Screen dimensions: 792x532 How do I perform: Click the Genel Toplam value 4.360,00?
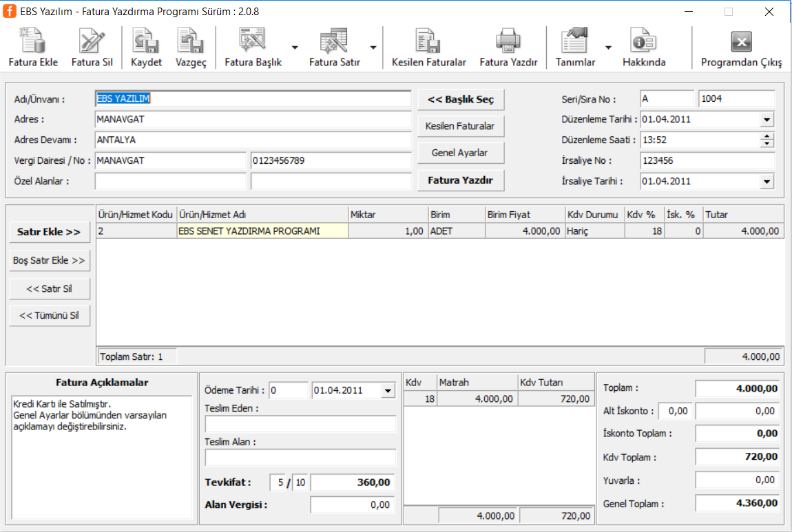point(736,503)
